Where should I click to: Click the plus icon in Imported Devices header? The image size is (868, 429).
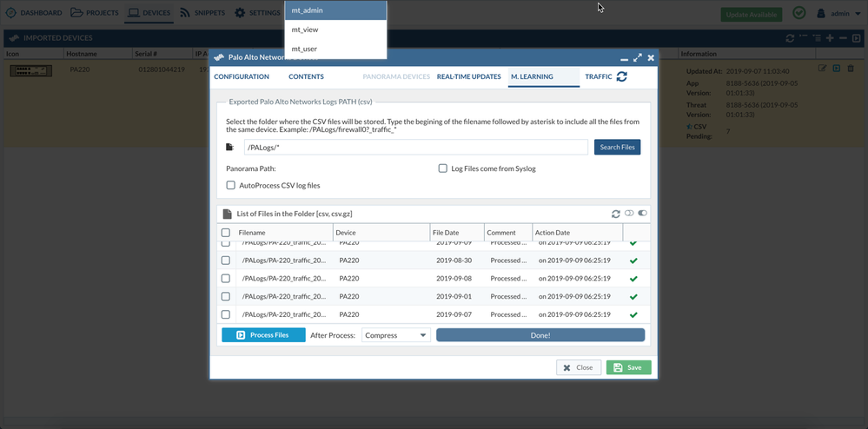click(831, 38)
